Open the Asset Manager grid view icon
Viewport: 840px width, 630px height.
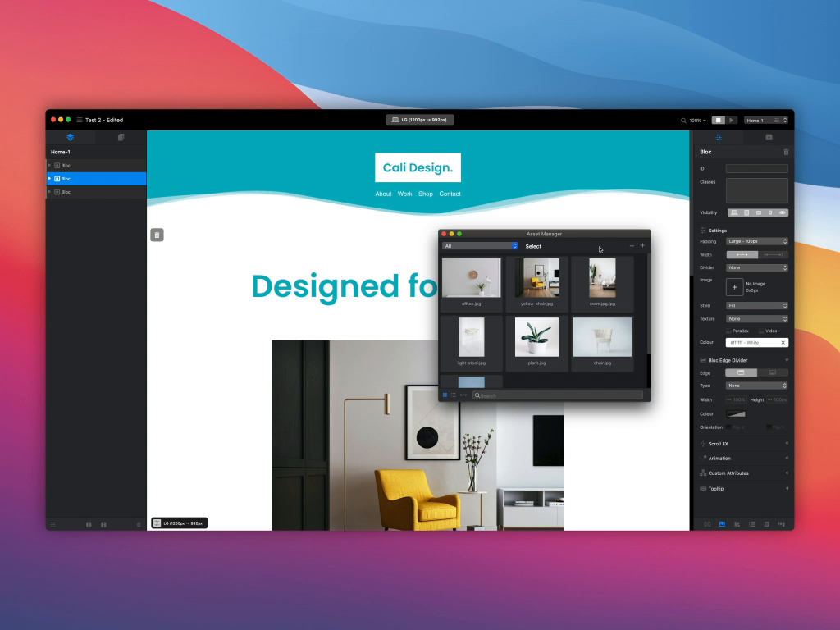445,395
